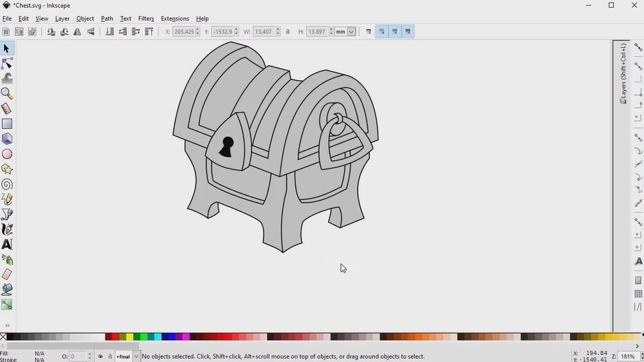Select the Measure tool
644x362 pixels.
click(6, 109)
